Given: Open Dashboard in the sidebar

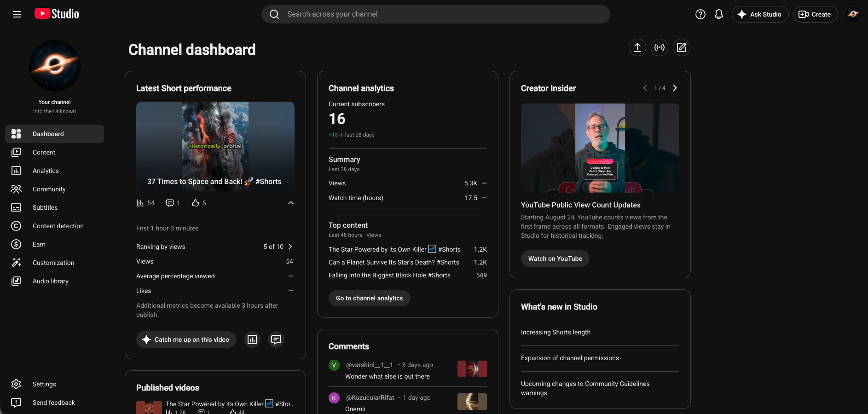Looking at the screenshot, I should [x=54, y=134].
